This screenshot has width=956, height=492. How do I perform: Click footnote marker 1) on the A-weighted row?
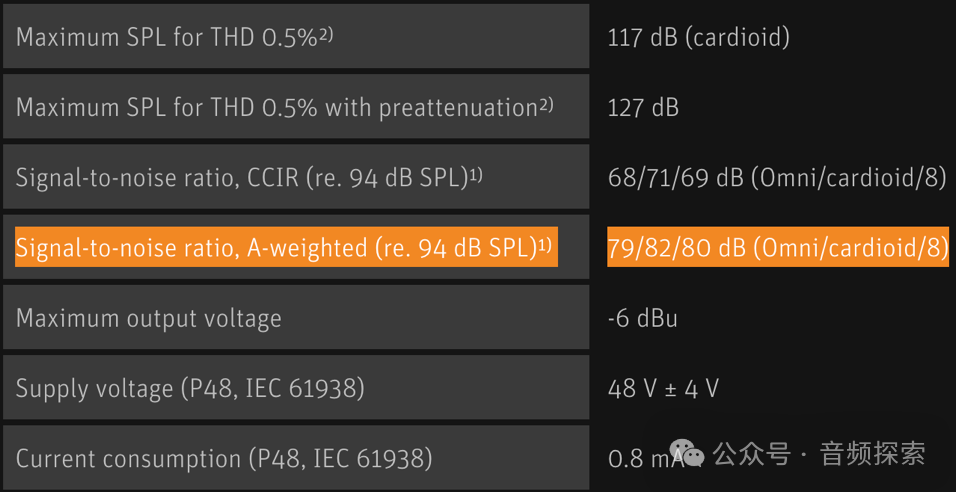545,243
